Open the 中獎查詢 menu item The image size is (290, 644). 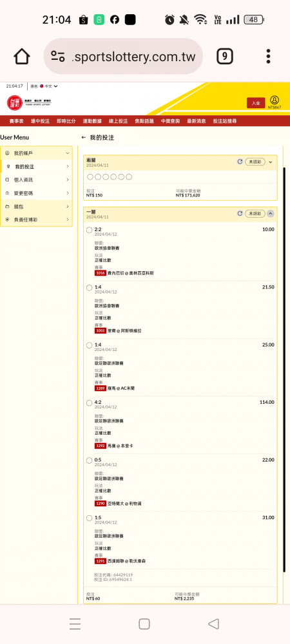pos(170,121)
